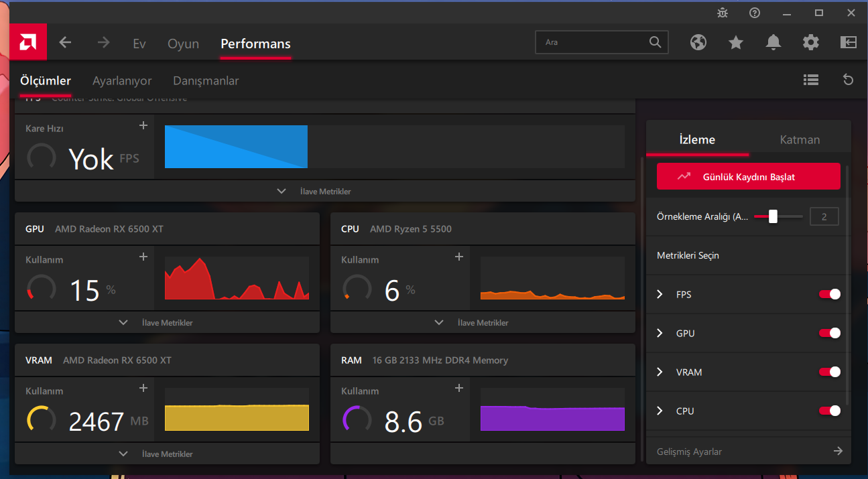Image resolution: width=868 pixels, height=479 pixels.
Task: Go forward with the right arrow
Action: 103,42
